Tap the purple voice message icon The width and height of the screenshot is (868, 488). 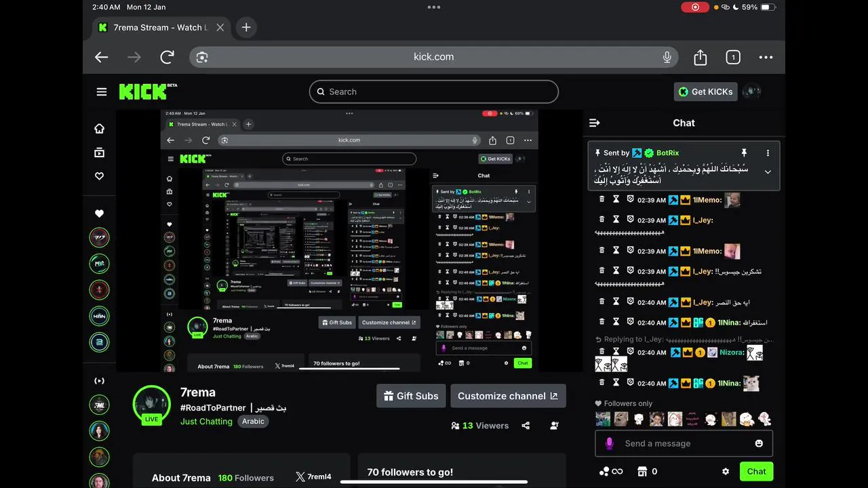click(609, 443)
